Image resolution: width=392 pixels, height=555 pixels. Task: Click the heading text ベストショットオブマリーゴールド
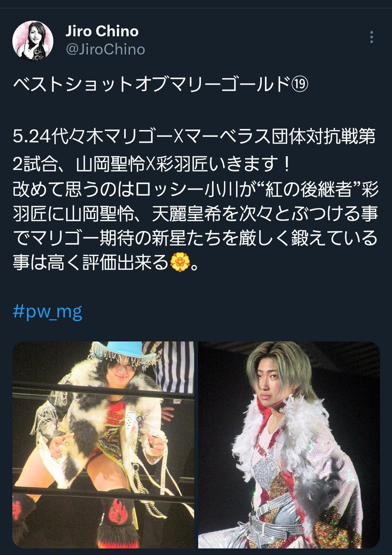click(x=154, y=86)
